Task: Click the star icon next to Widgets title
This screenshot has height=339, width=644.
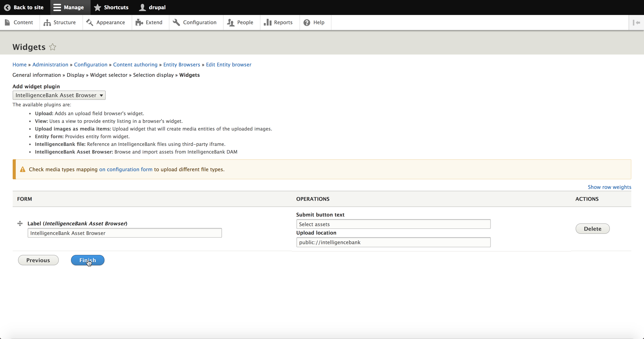Action: click(52, 47)
